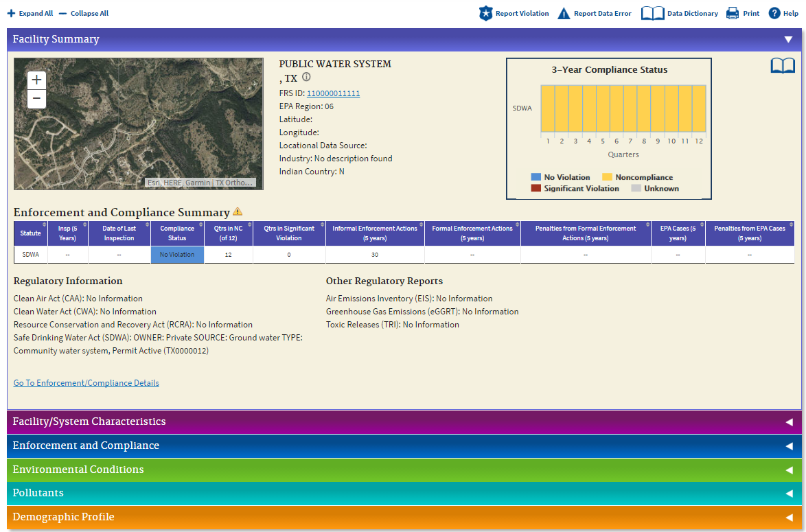Viewport: 806px width, 532px height.
Task: Go To Enforcement/Compliance Details link
Action: pyautogui.click(x=87, y=383)
